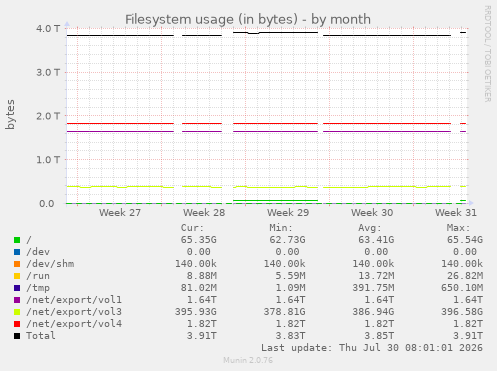The height and width of the screenshot is (371, 497).
Task: Click the /net/export/vol3 legend label
Action: point(74,312)
